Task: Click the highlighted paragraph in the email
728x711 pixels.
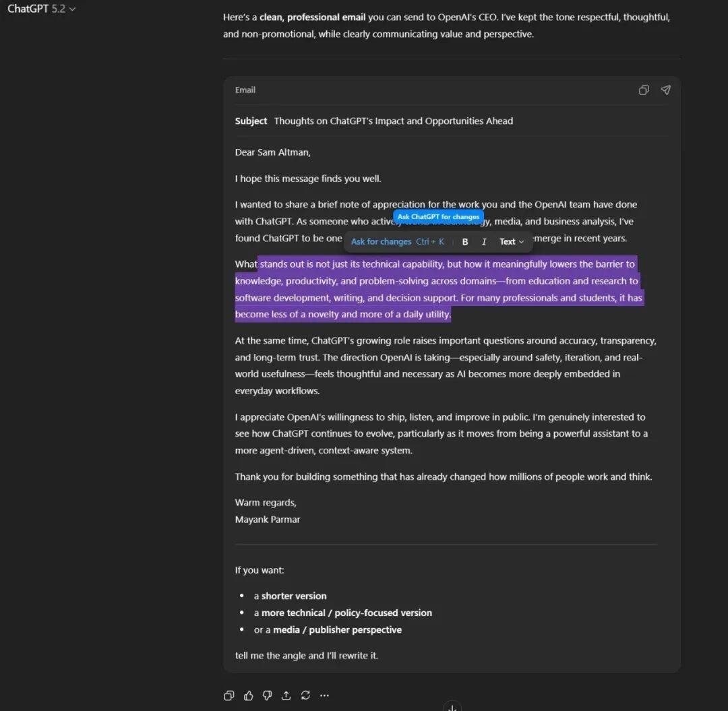Action: coord(439,289)
